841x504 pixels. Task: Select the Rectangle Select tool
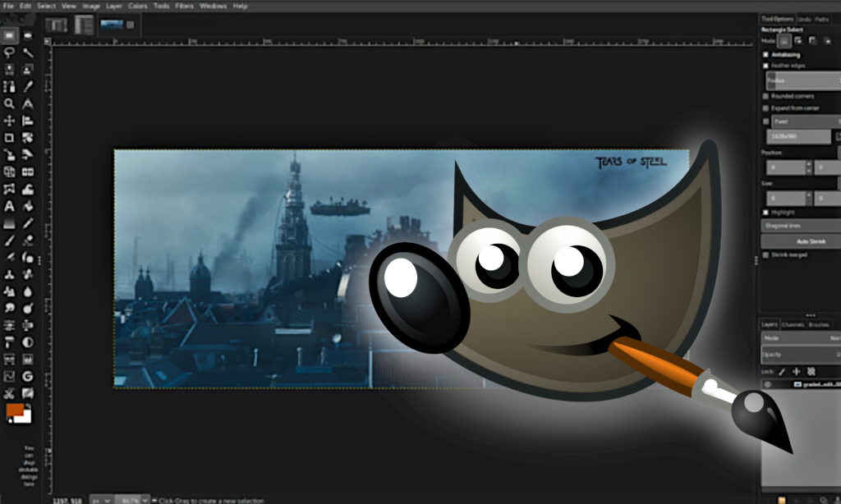[9, 35]
